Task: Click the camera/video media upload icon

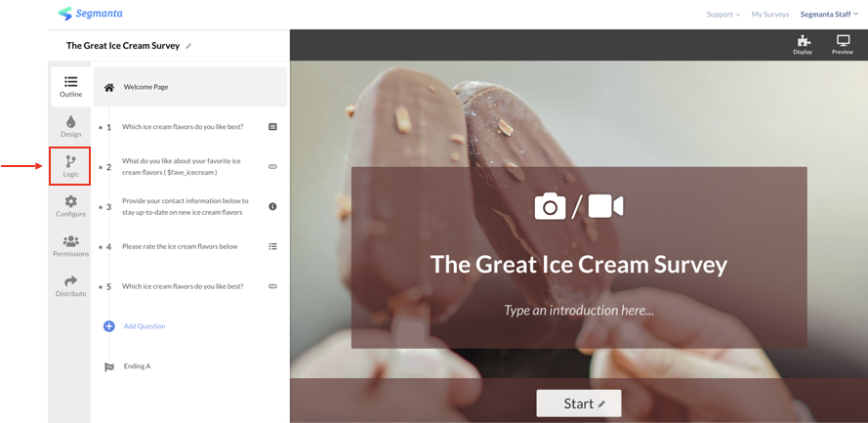Action: click(578, 206)
